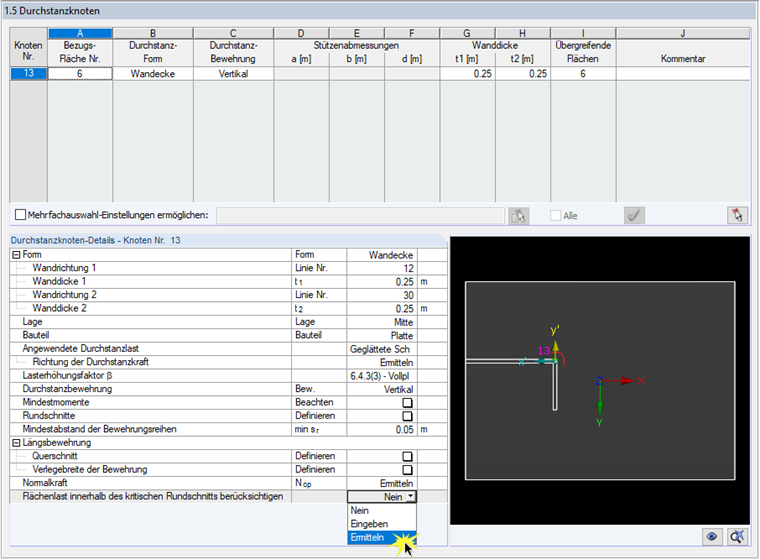The width and height of the screenshot is (760, 560).
Task: Click the Vertikal cell in Durchstanz-Bewehrung column
Action: click(x=233, y=74)
